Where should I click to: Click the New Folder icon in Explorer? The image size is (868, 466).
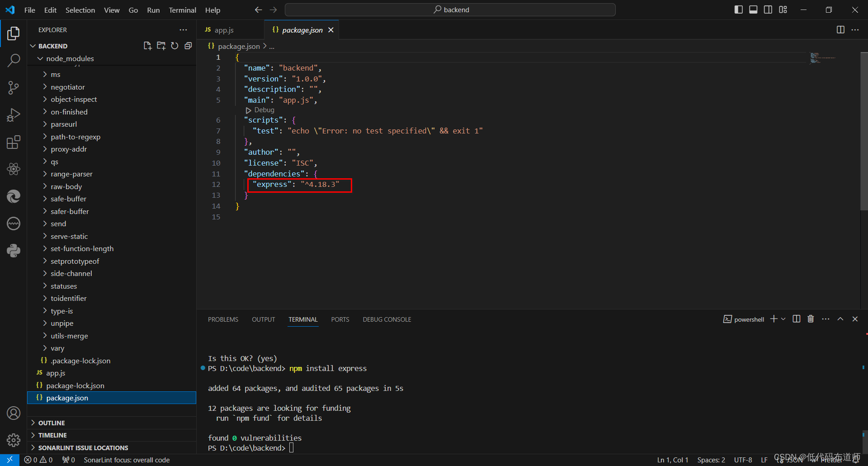161,46
